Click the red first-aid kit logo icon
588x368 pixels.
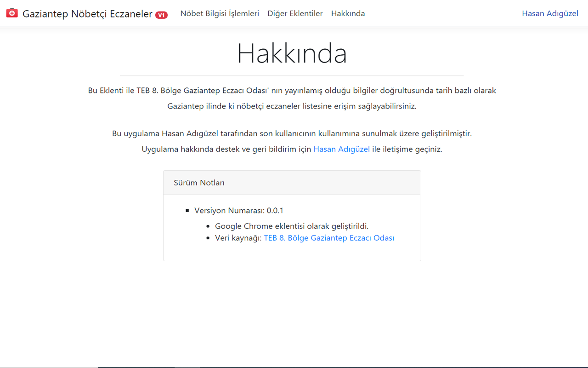click(x=12, y=13)
